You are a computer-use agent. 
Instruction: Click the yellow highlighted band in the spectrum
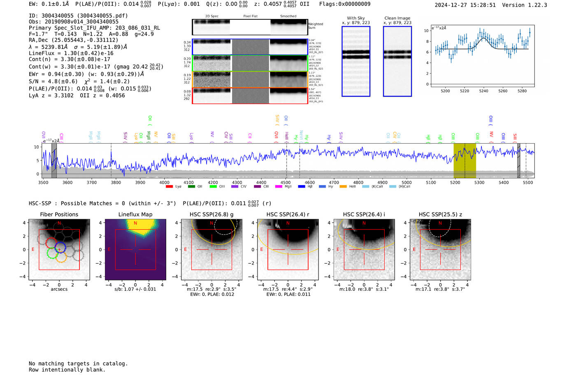465,160
